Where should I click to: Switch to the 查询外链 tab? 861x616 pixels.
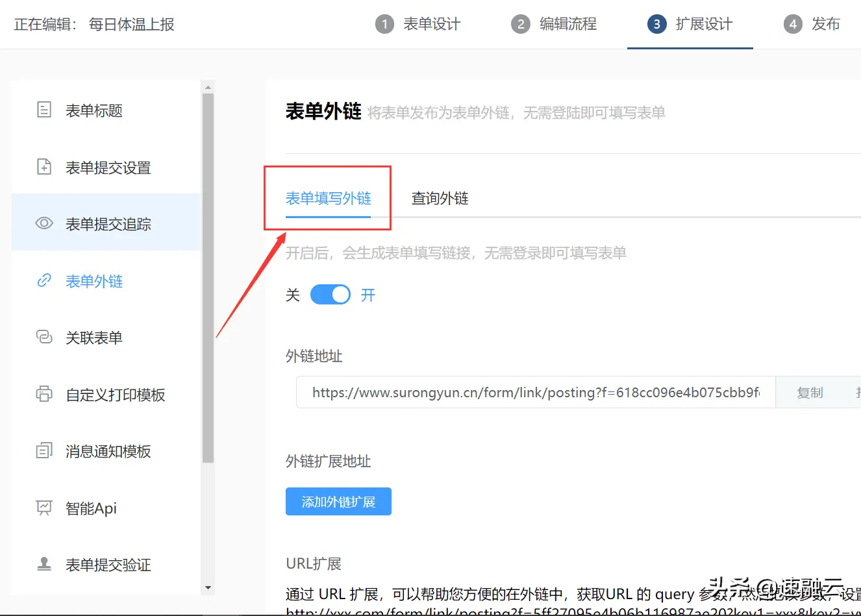pos(440,198)
